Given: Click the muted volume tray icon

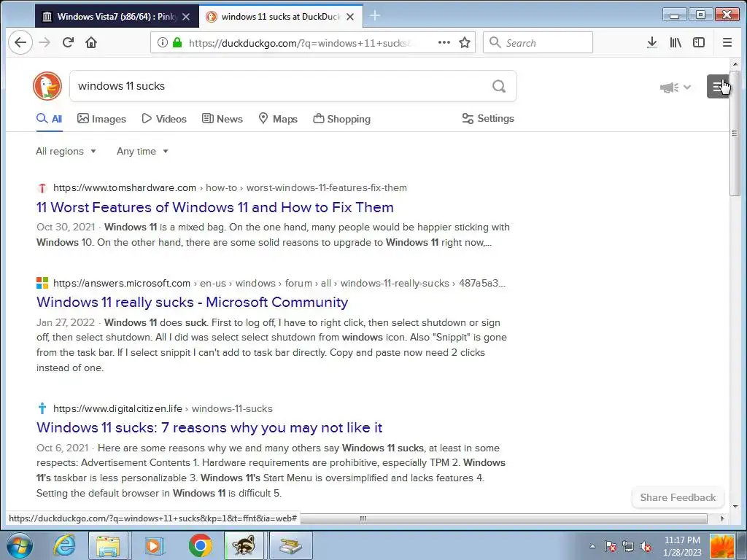Looking at the screenshot, I should (x=646, y=547).
